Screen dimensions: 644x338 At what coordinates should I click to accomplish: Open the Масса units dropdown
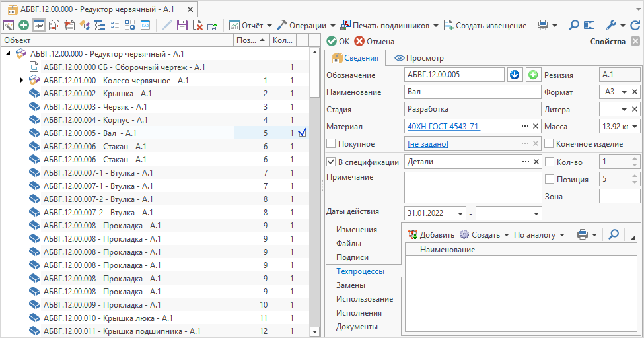(x=635, y=127)
